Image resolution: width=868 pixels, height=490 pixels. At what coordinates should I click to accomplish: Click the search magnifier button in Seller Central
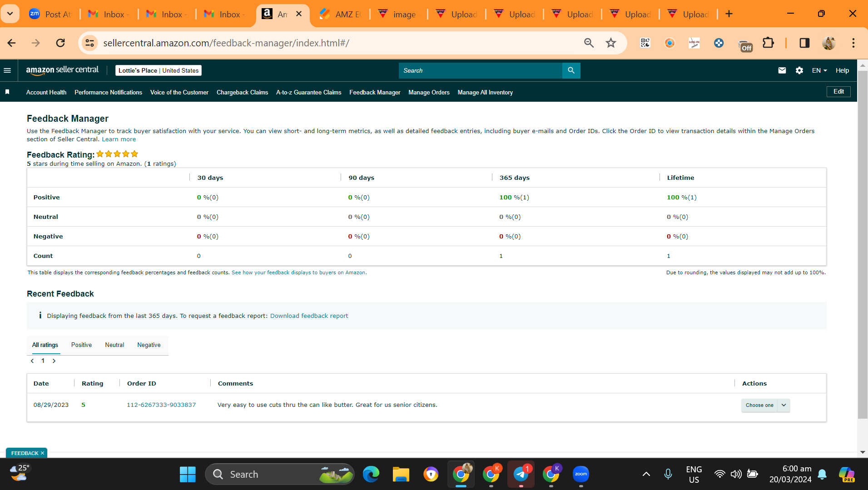pos(571,70)
